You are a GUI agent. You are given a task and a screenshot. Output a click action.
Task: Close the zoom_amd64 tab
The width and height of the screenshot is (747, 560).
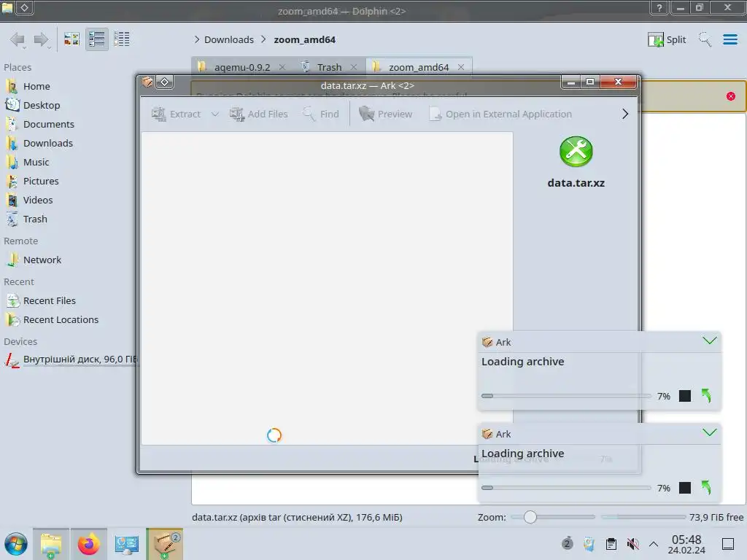461,67
